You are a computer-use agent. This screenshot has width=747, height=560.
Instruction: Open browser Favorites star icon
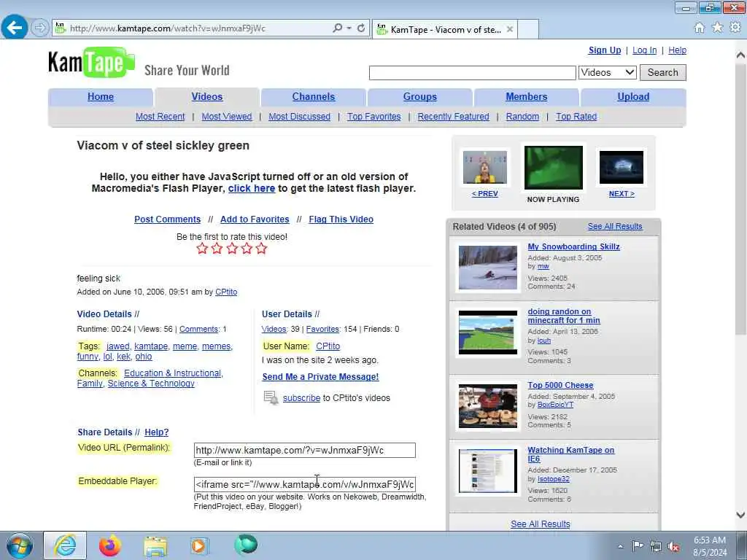pos(718,28)
